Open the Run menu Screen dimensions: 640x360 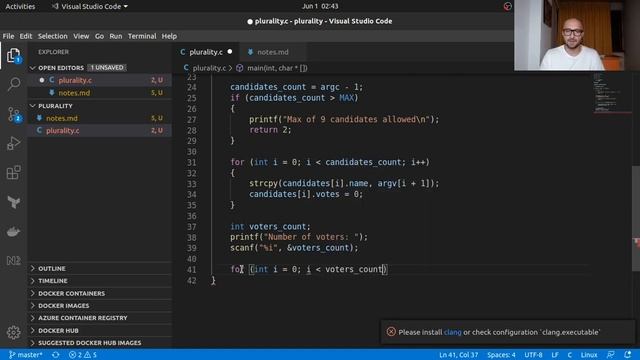click(116, 36)
